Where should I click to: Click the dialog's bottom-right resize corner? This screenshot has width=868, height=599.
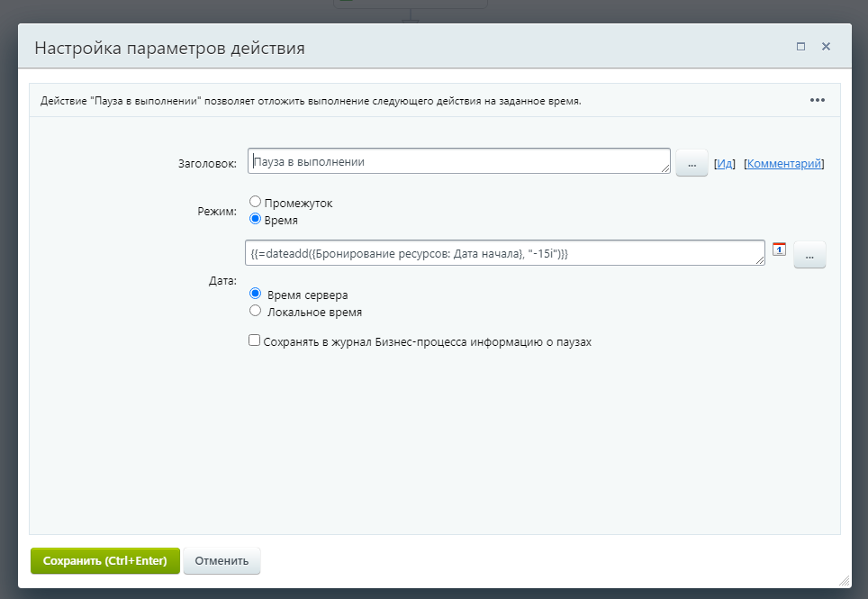[x=845, y=582]
